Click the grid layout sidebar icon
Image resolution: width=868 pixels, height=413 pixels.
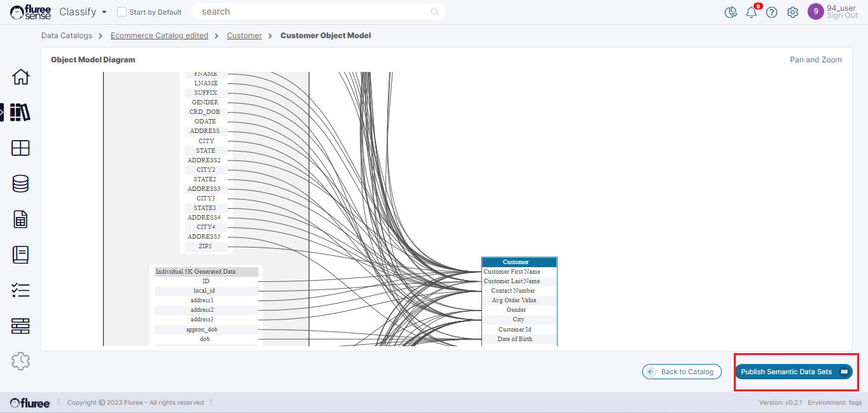coord(20,148)
